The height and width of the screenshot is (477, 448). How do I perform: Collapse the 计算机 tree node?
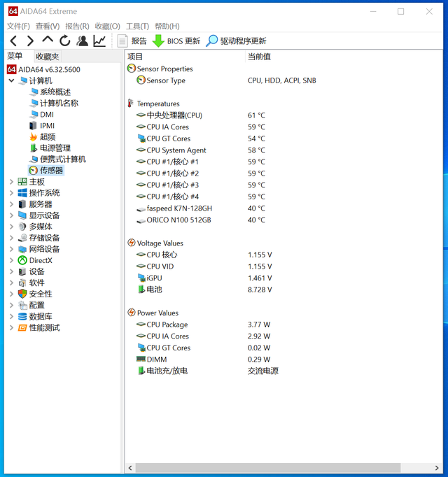12,80
